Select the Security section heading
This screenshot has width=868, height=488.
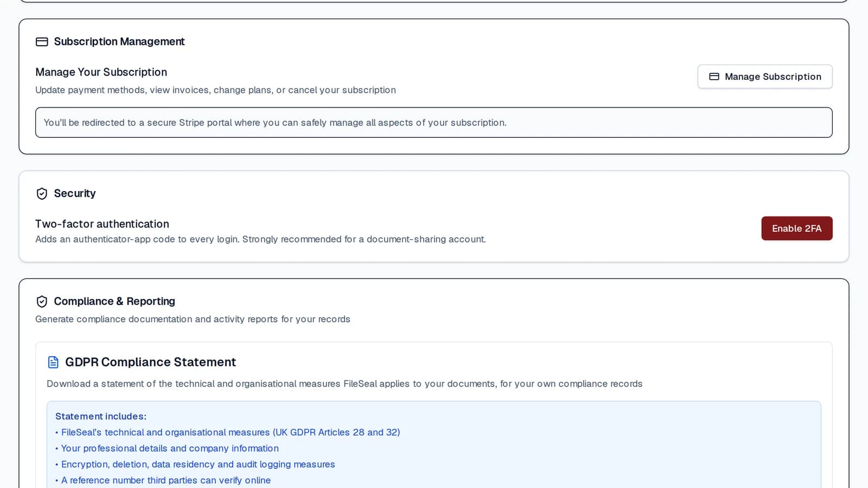pos(75,193)
